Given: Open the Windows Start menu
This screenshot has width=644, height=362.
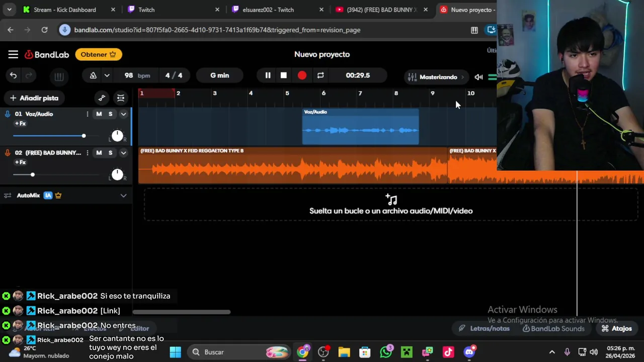Looking at the screenshot, I should click(x=175, y=352).
